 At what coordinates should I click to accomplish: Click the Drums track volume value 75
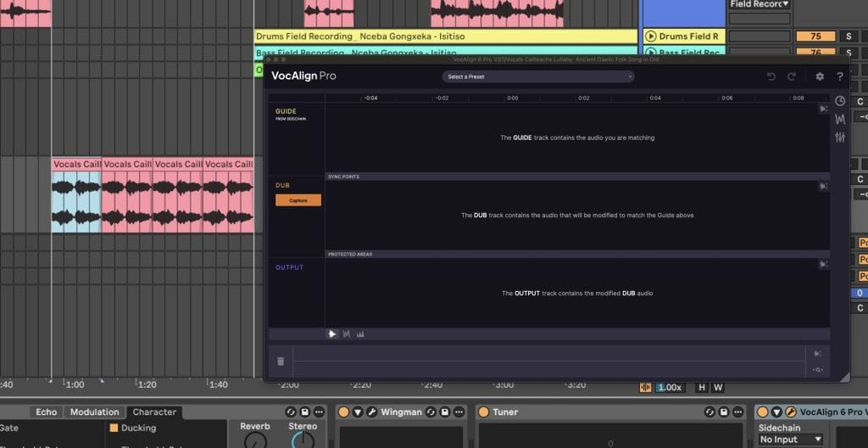815,36
